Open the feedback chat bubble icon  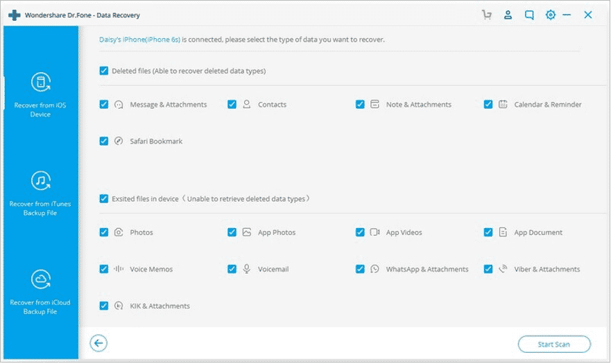pyautogui.click(x=529, y=15)
